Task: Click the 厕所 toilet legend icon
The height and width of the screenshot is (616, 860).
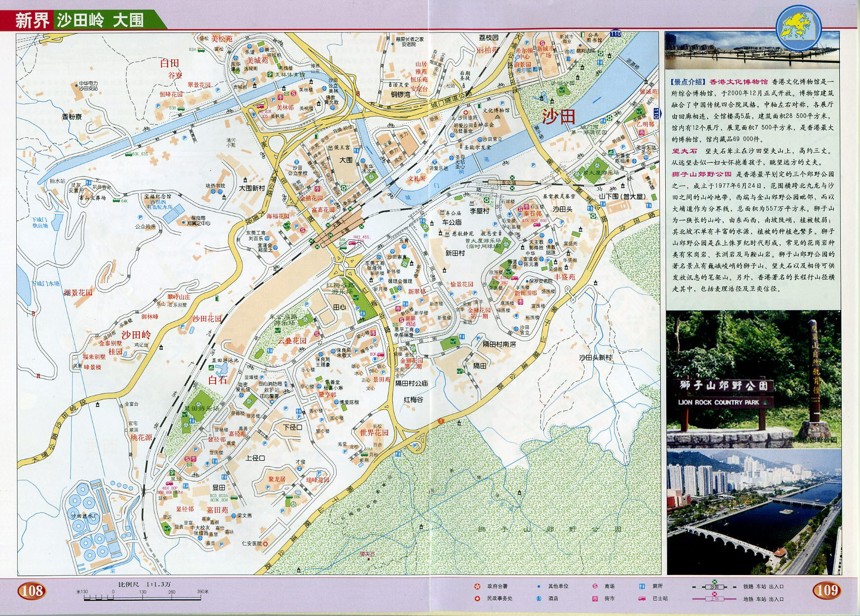Action: (642, 586)
